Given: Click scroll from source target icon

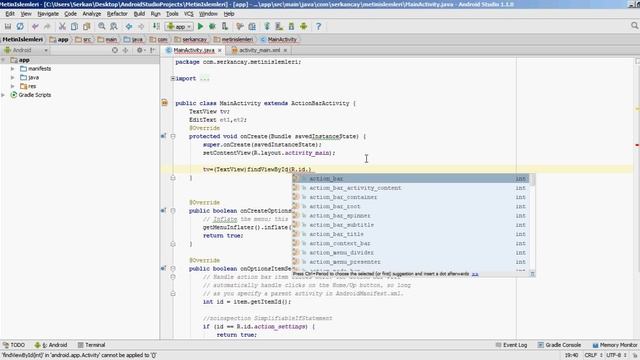Looking at the screenshot, I should tap(115, 50).
